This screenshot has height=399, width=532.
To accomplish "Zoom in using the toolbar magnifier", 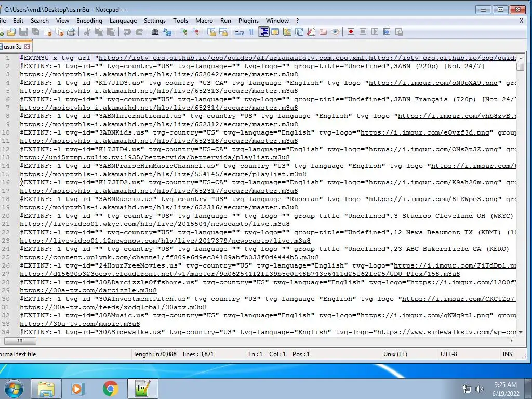I will [183, 32].
